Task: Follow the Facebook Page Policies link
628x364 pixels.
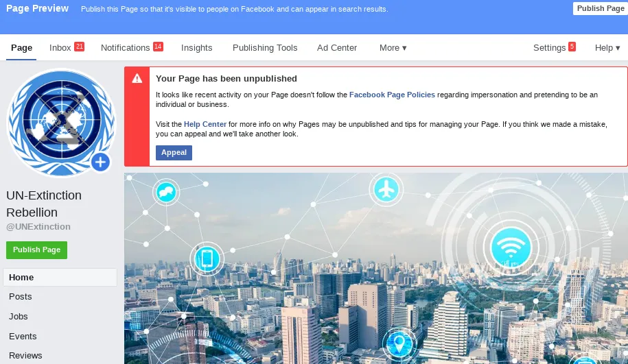Action: (x=392, y=95)
